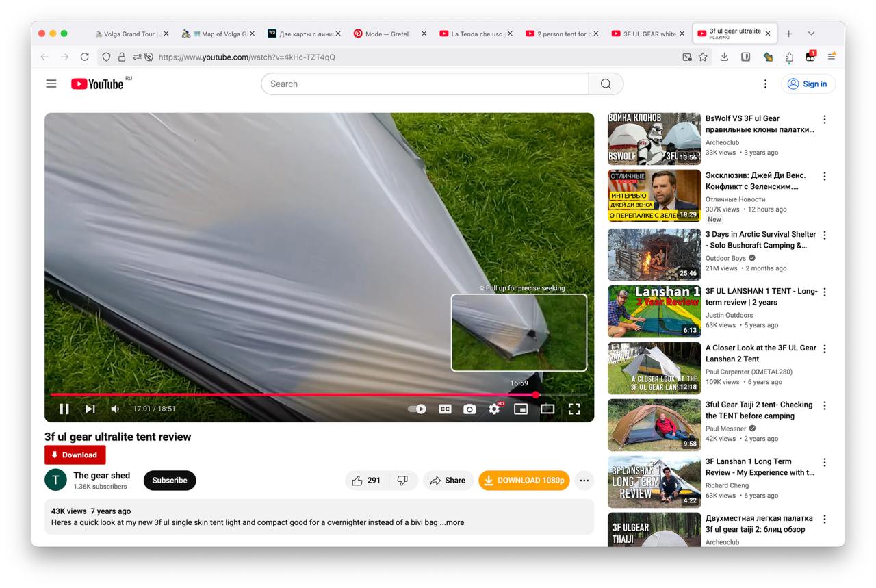Image resolution: width=876 pixels, height=588 pixels.
Task: Open a new browser tab
Action: 789,34
